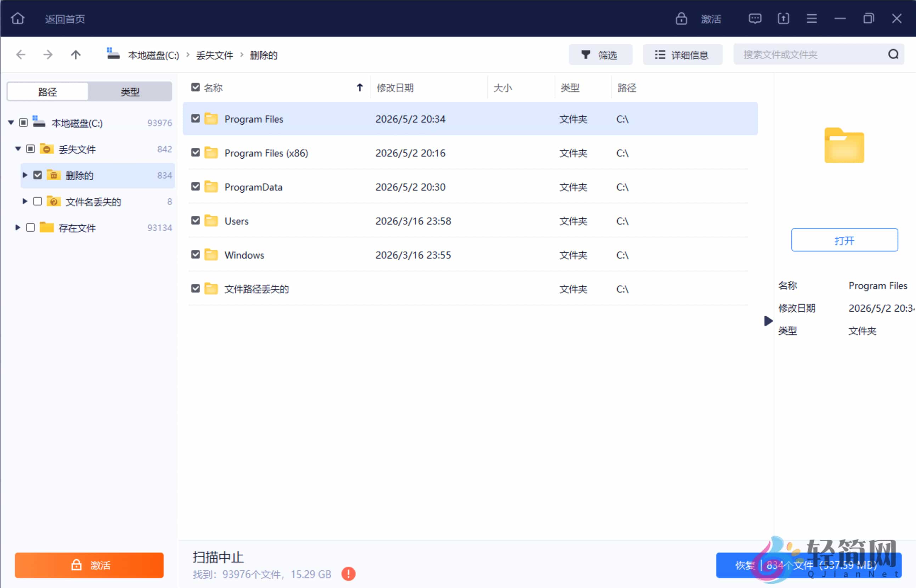Select the Users date 2026/3/16 23:58
Viewport: 916px width, 588px height.
pos(413,221)
